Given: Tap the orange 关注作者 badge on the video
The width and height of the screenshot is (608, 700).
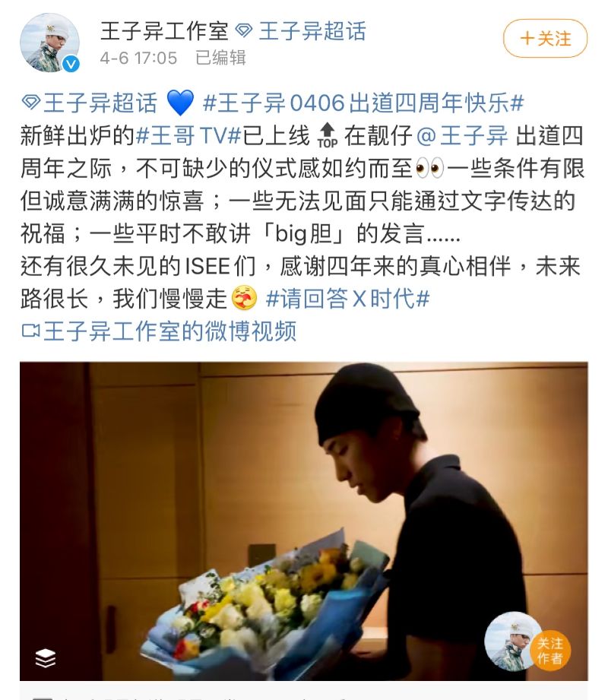Looking at the screenshot, I should click(550, 651).
